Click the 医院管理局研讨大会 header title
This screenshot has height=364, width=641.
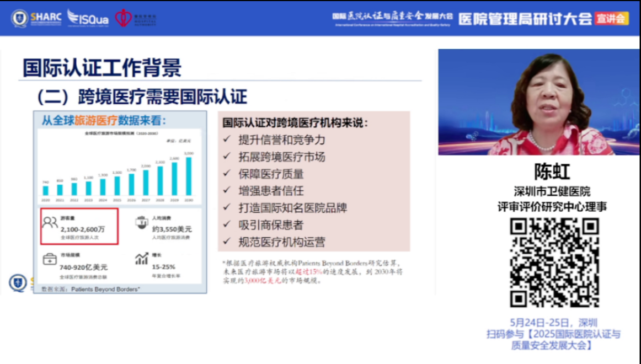coord(524,18)
